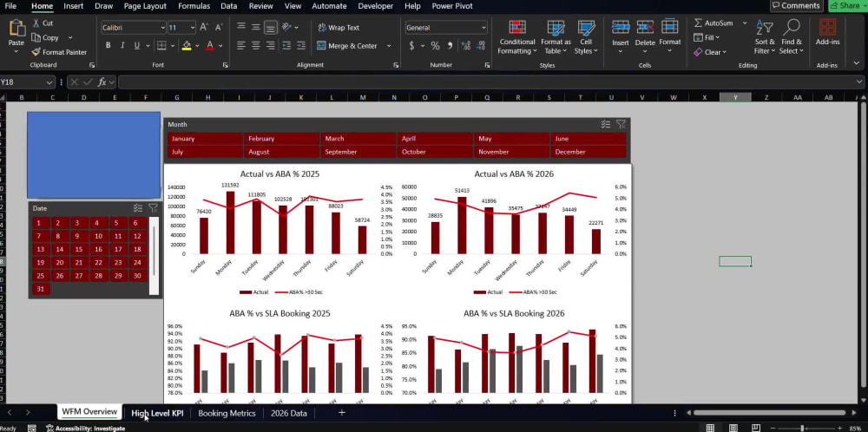Click the Delete cells icon
This screenshot has width=868, height=432.
coord(645,27)
